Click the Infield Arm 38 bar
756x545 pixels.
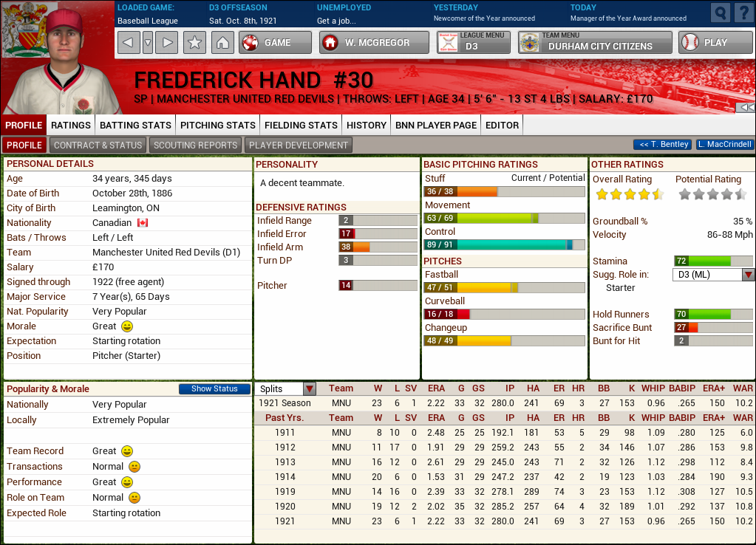[x=378, y=247]
